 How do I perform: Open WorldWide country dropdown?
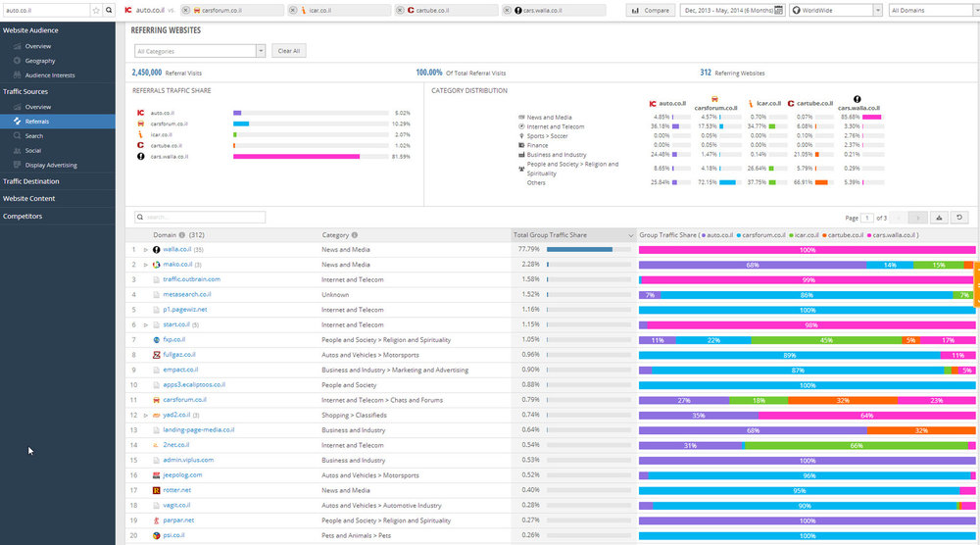pyautogui.click(x=836, y=10)
